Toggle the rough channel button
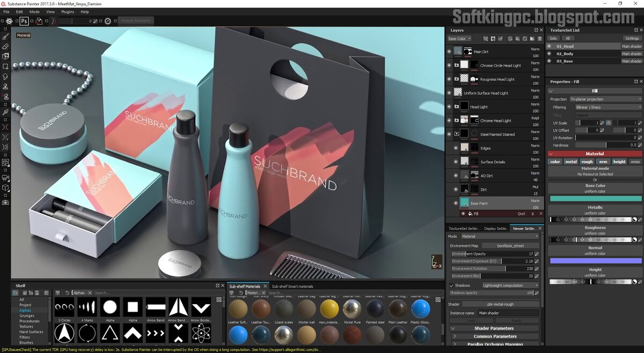644x353 pixels. coord(587,161)
